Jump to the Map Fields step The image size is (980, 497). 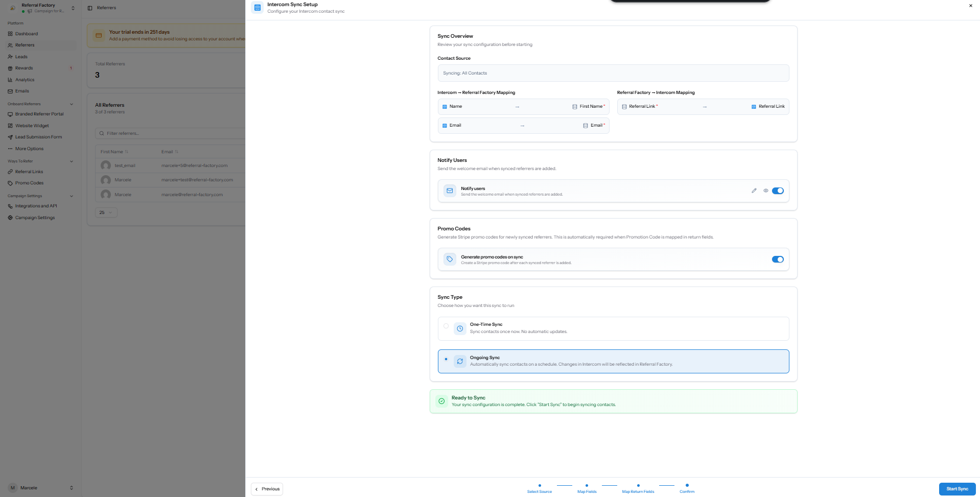(x=587, y=488)
